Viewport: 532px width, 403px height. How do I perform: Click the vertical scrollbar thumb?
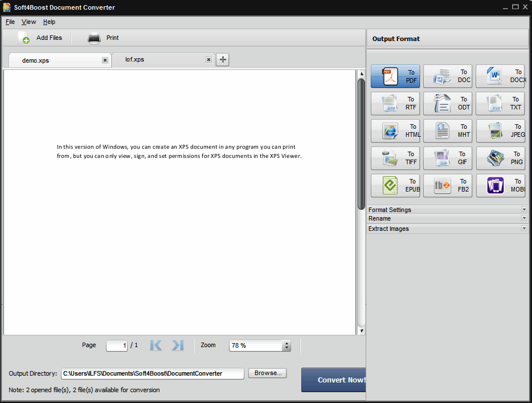(361, 144)
